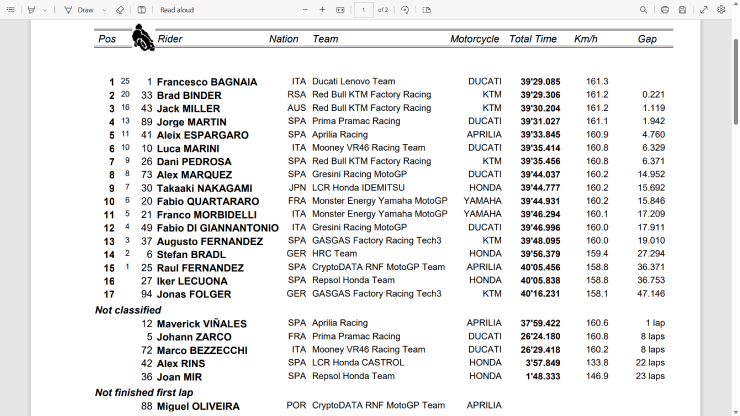Screen dimensions: 740x416
Task: Click the motorcycle rider logo
Action: pyautogui.click(x=143, y=37)
